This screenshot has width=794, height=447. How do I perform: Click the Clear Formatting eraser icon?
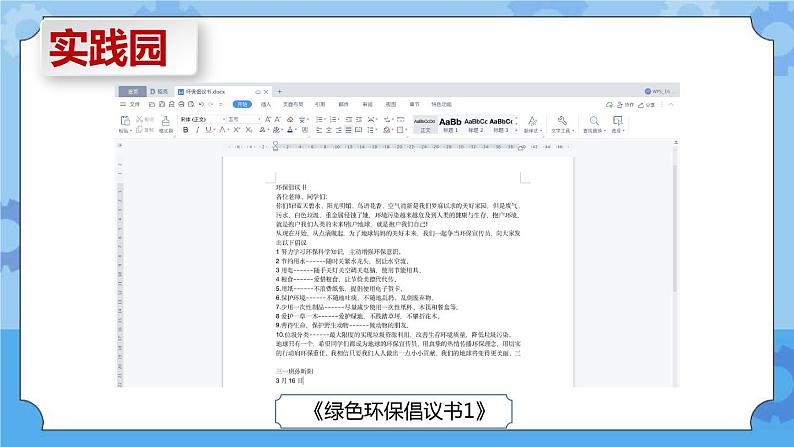point(290,119)
